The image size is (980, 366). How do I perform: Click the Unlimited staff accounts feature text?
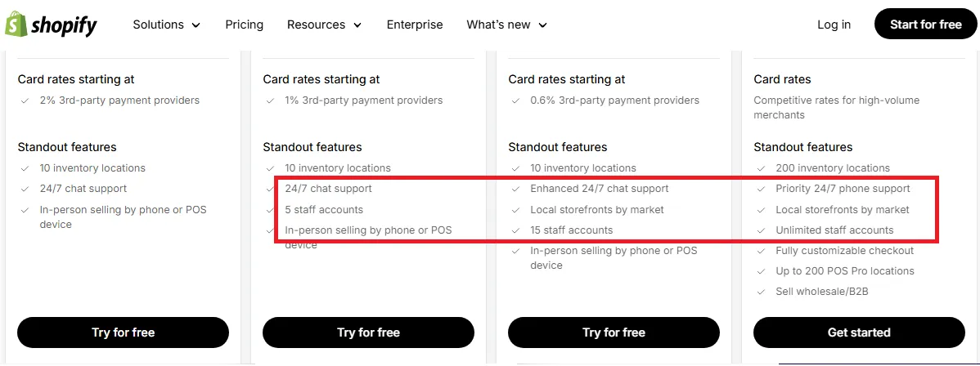click(x=834, y=230)
